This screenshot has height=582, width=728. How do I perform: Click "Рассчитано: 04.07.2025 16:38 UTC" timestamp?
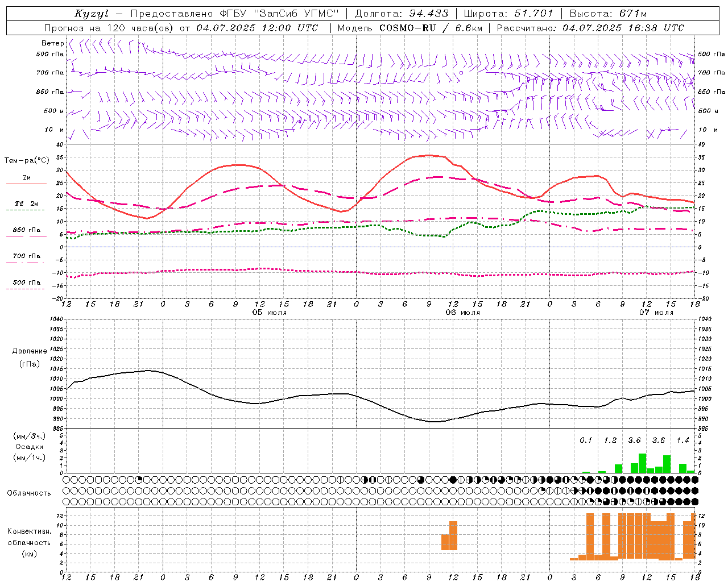tap(590, 28)
